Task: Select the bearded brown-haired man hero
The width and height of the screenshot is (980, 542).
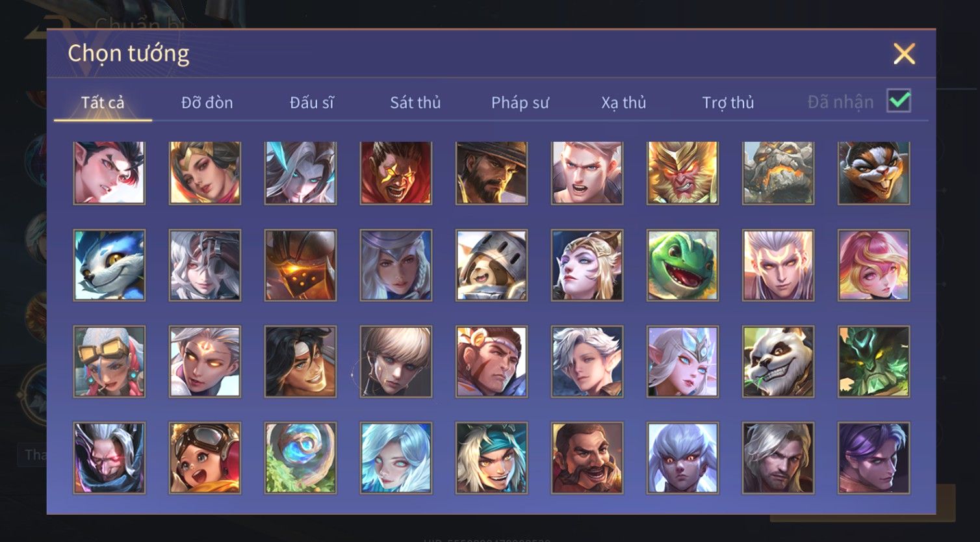Action: pos(587,458)
